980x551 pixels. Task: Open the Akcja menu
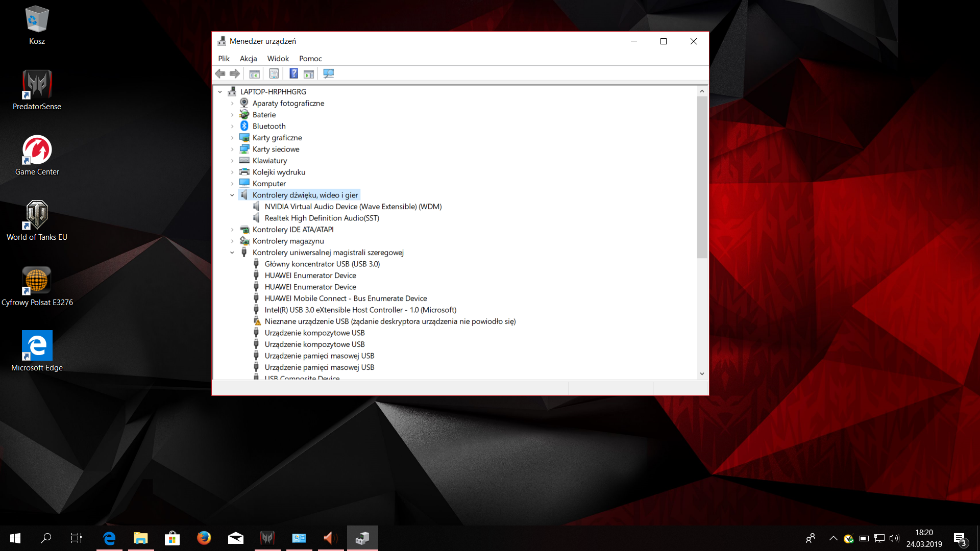point(248,59)
